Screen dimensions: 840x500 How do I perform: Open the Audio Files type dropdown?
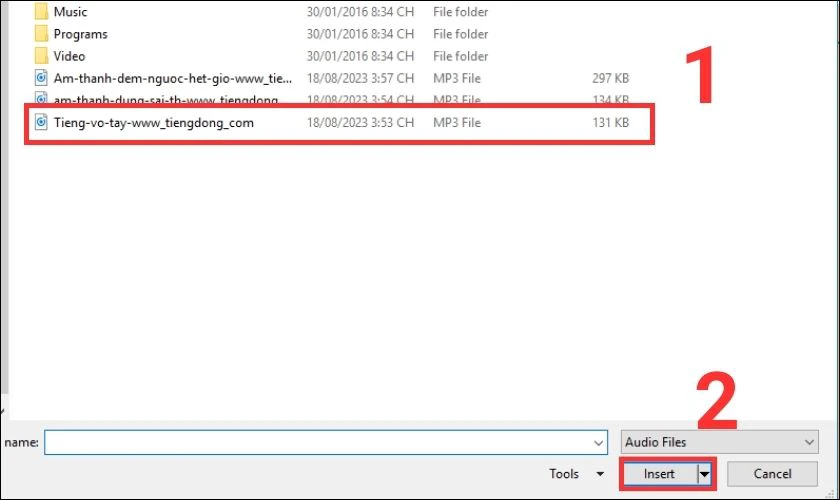pyautogui.click(x=719, y=442)
